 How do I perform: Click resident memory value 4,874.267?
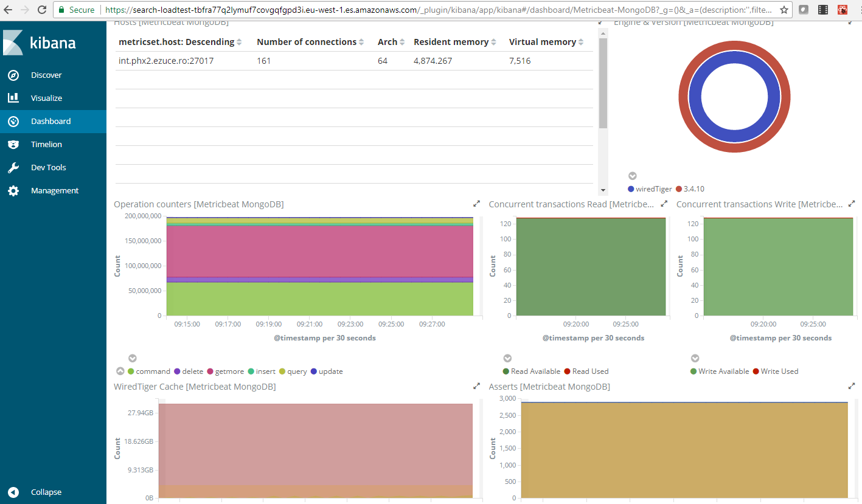[433, 61]
